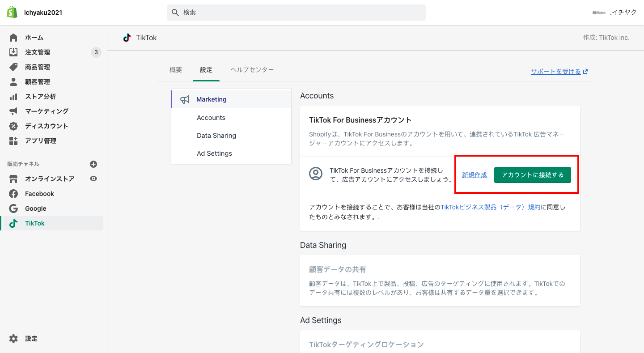Open the TikTokビジネス製品（データ）規約 link

(x=491, y=207)
